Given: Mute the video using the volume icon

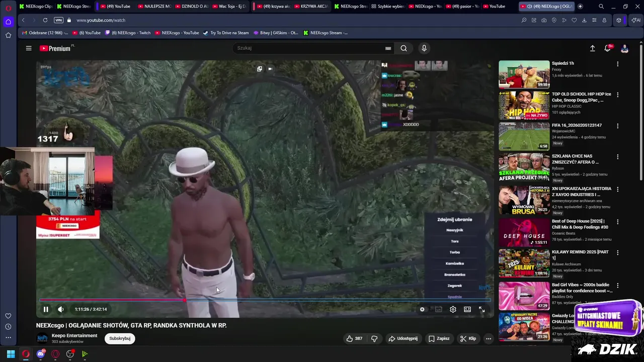Looking at the screenshot, I should 60,309.
